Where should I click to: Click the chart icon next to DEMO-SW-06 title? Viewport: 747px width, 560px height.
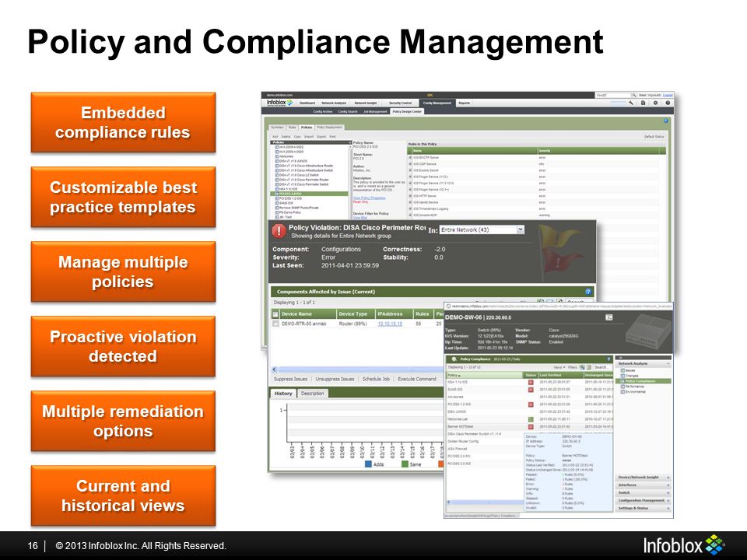click(608, 317)
